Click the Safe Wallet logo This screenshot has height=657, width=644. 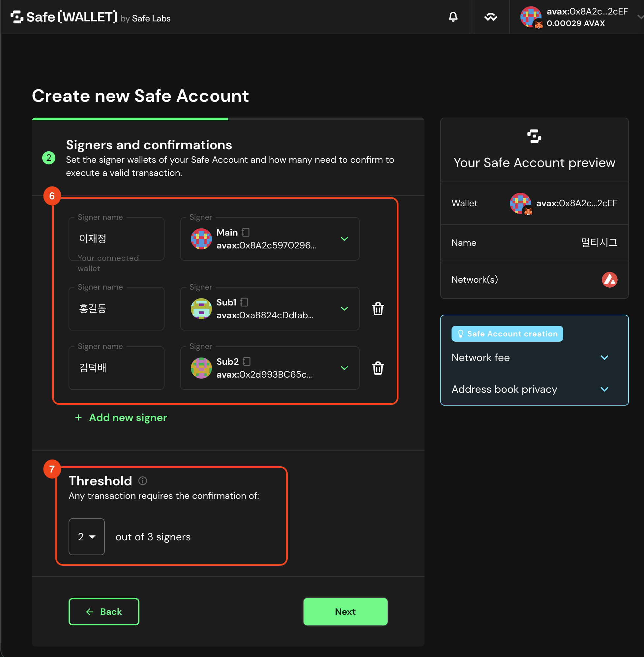click(64, 17)
